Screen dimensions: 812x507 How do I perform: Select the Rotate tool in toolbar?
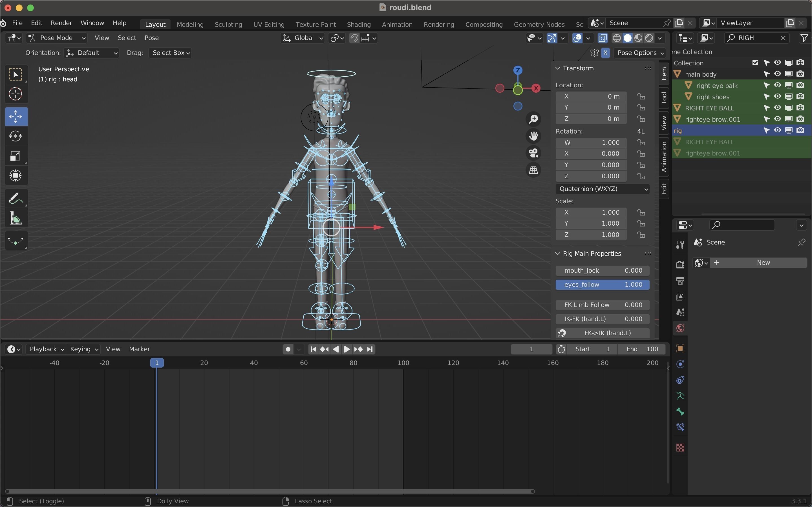click(x=16, y=136)
